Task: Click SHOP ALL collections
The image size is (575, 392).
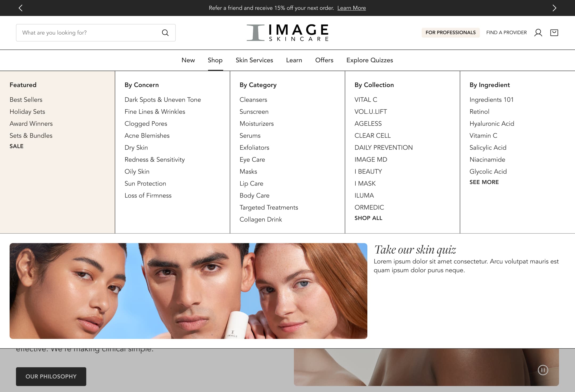Action: point(368,218)
